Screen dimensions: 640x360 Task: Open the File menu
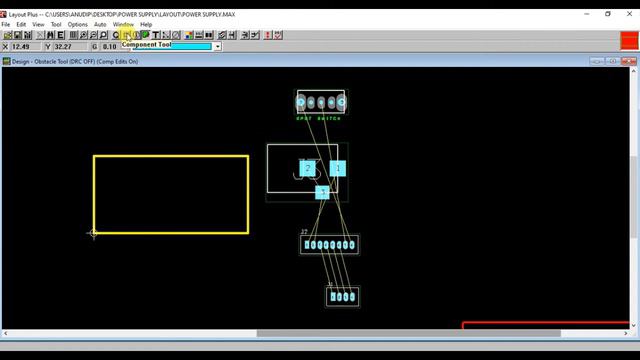click(x=6, y=24)
